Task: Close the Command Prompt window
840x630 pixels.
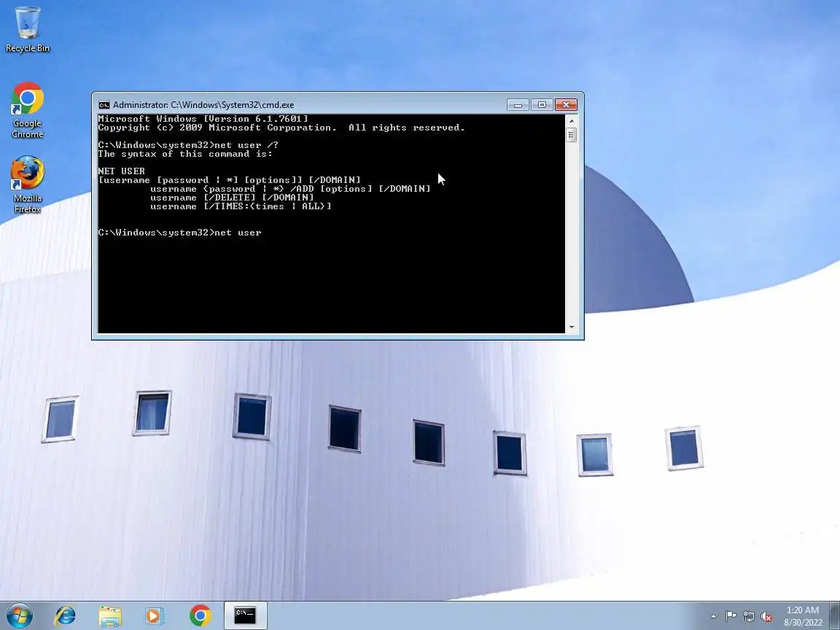Action: click(566, 105)
